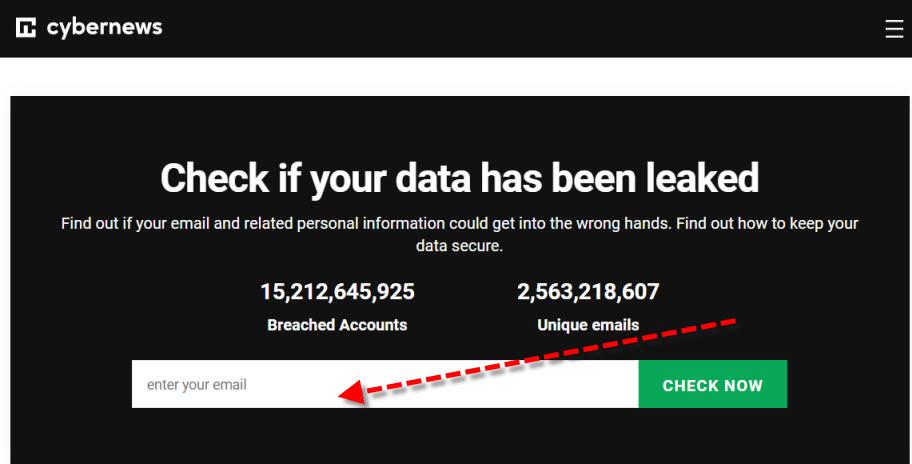The width and height of the screenshot is (912, 464).
Task: Click the Breached Accounts label
Action: 337,324
